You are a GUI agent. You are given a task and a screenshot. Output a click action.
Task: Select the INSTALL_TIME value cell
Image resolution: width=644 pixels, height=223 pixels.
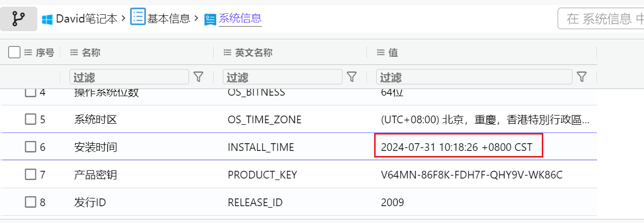coord(458,147)
